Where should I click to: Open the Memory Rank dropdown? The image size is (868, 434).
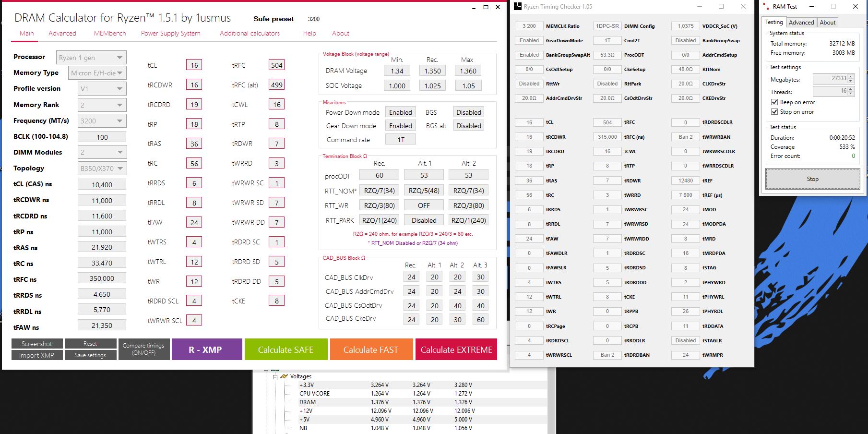coord(102,105)
